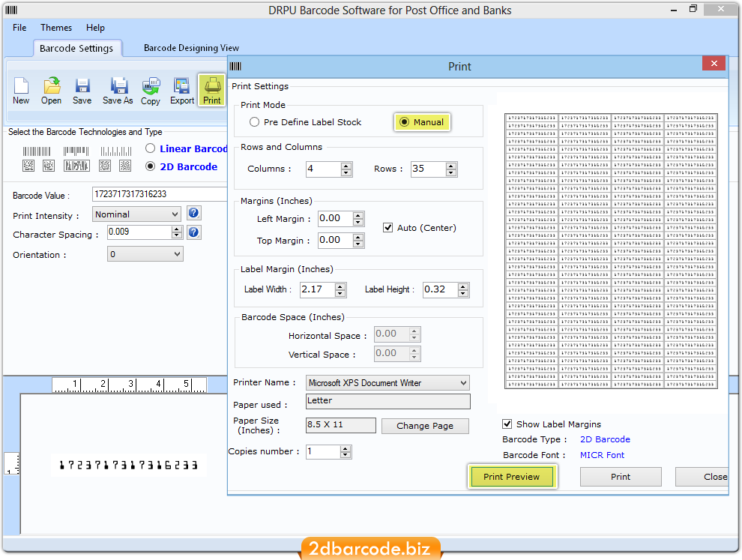Choose Manual print mode

404,122
